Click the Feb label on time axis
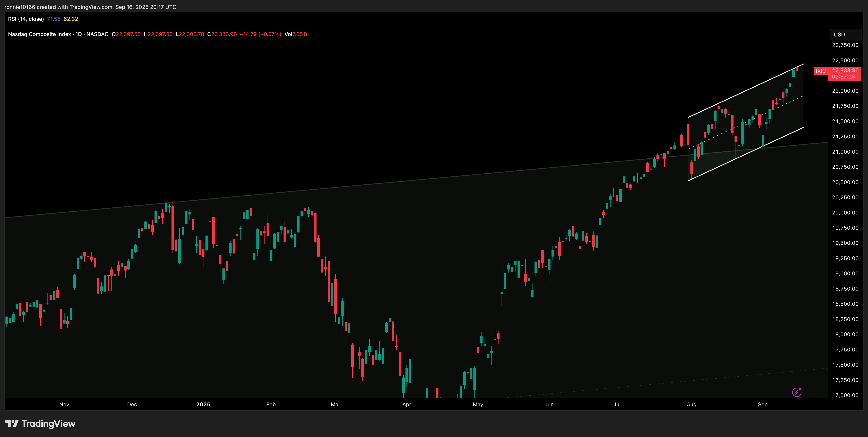 [271, 404]
